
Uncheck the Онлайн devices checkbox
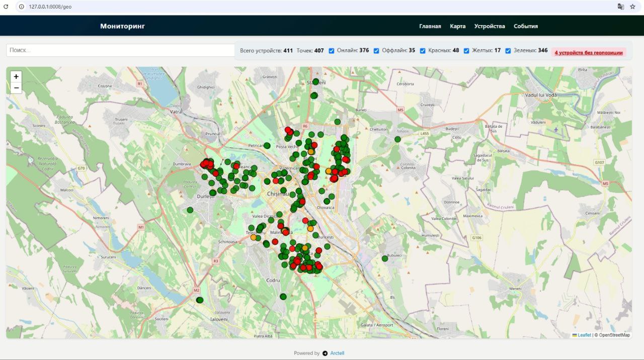point(332,51)
